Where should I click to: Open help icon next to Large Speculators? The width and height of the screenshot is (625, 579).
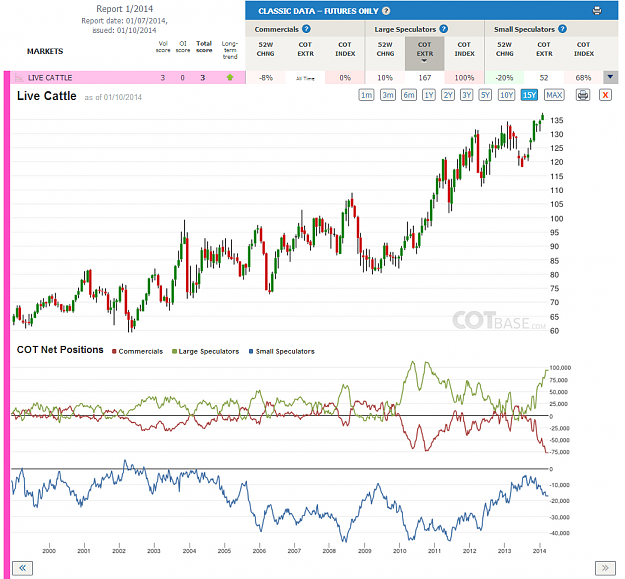(x=444, y=29)
